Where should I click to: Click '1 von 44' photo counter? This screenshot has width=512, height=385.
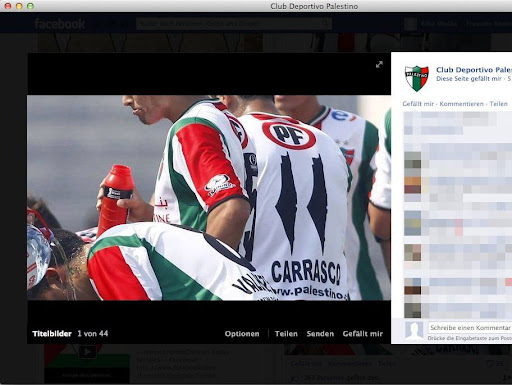(93, 334)
